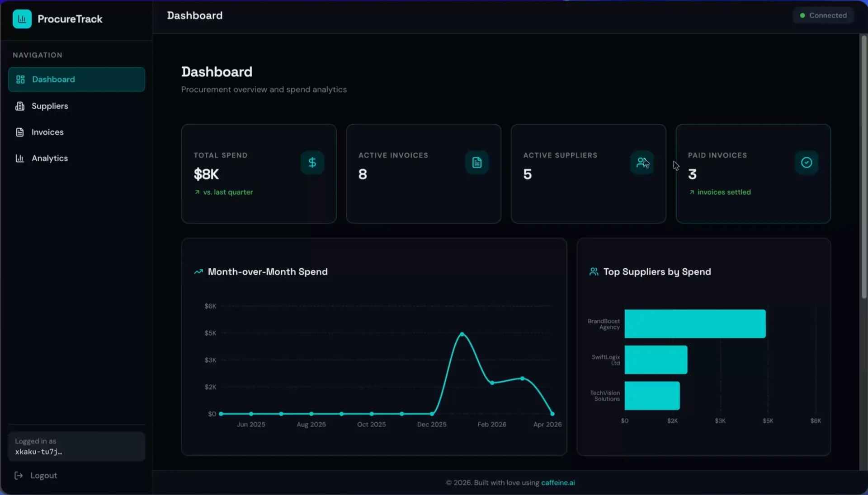The height and width of the screenshot is (495, 868).
Task: Click the people icon on Active Suppliers card
Action: [642, 163]
